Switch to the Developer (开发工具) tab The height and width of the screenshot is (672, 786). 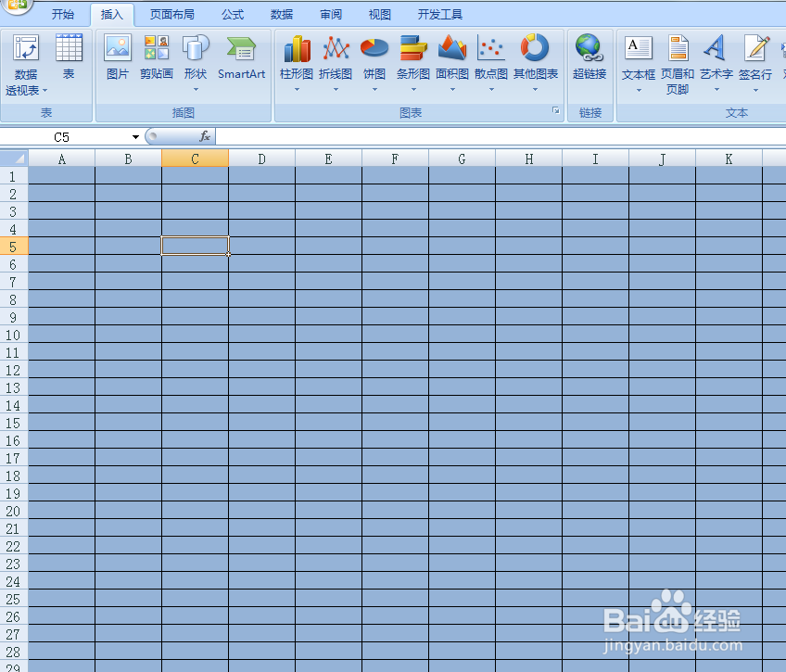pyautogui.click(x=440, y=15)
